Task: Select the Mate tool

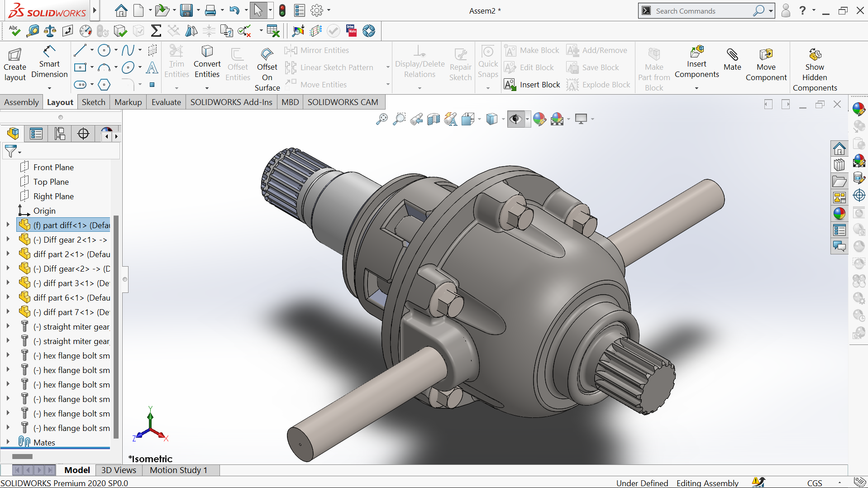Action: pos(732,60)
